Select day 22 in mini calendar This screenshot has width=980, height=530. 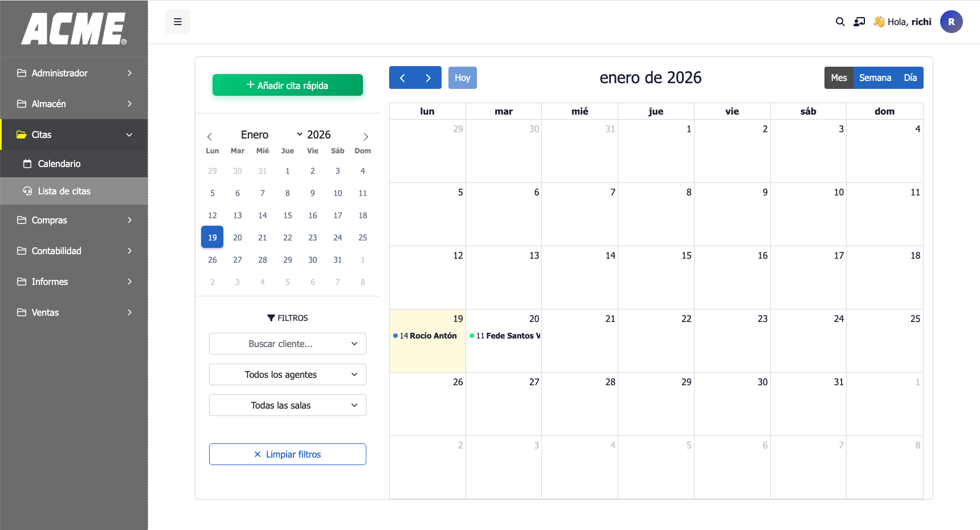[287, 238]
